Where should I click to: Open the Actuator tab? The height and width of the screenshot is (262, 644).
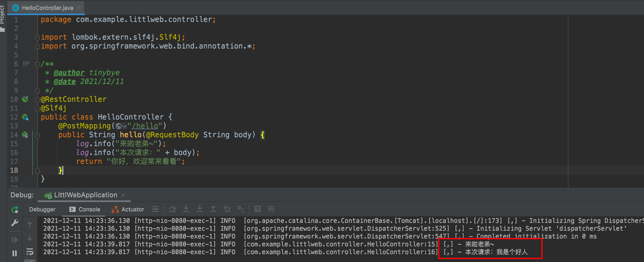point(128,209)
